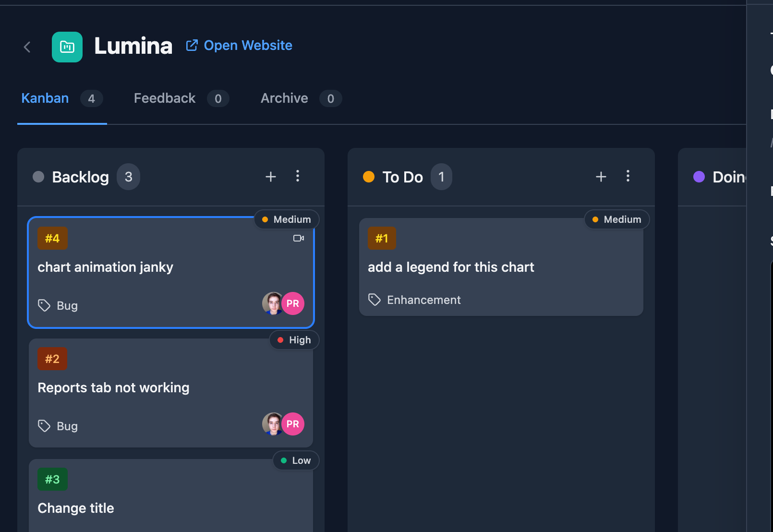Select the Kanban tab
This screenshot has height=532, width=773.
(x=45, y=98)
